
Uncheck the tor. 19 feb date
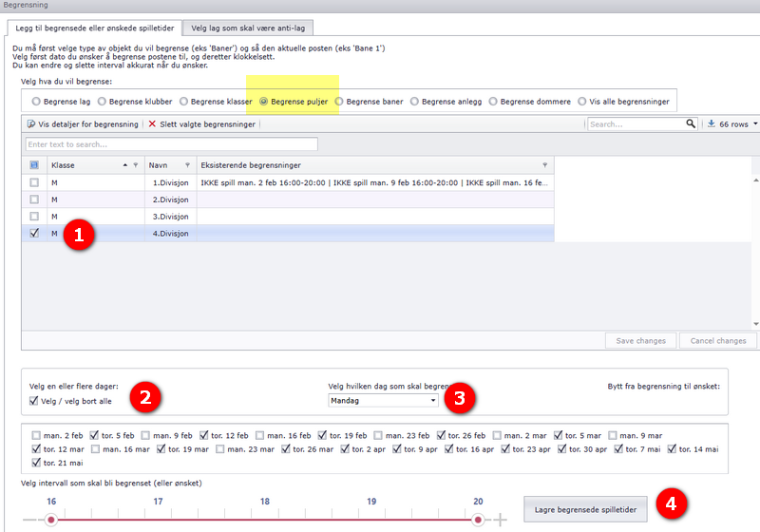[x=322, y=435]
